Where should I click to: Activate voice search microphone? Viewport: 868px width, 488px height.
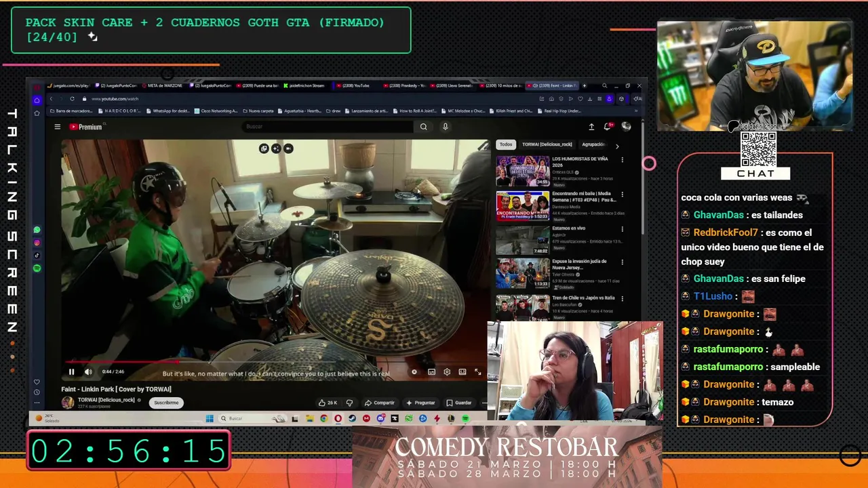tap(445, 126)
